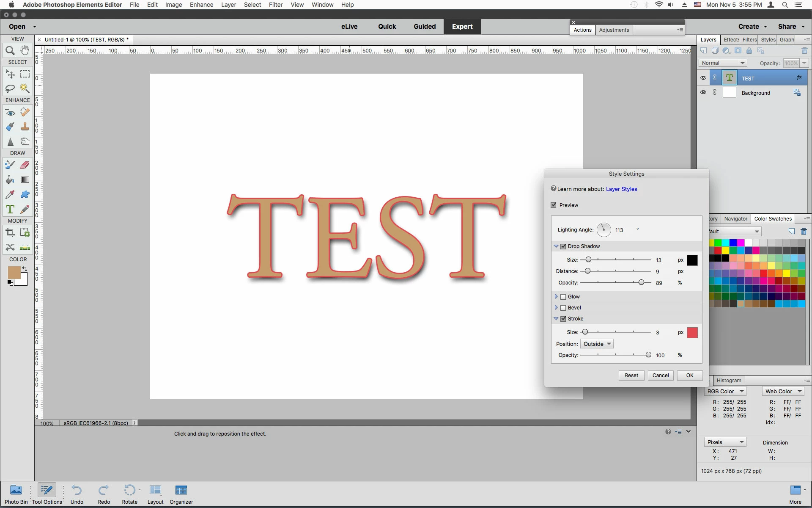Enable the Glow checkbox
The height and width of the screenshot is (508, 812).
pyautogui.click(x=563, y=297)
